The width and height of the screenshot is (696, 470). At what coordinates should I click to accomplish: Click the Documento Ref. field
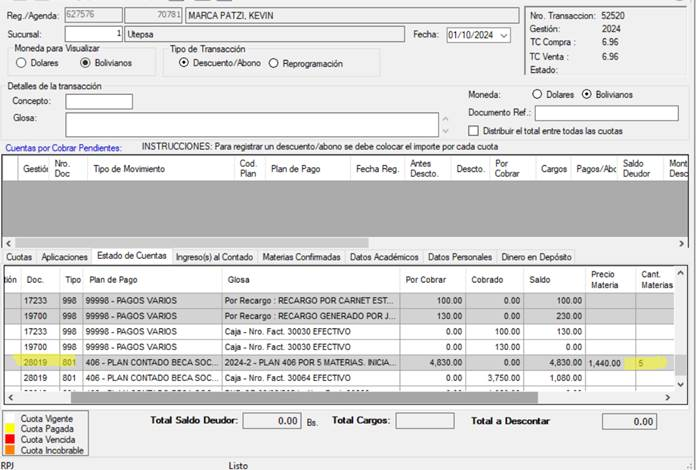(606, 113)
